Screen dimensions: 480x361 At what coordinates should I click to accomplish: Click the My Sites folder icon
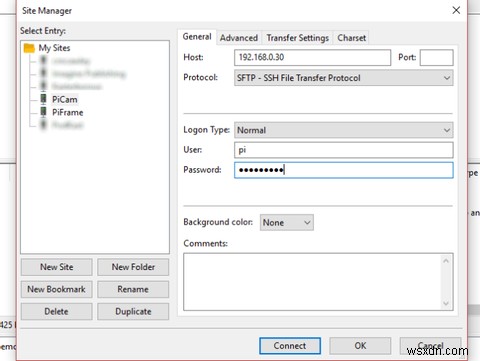[x=29, y=48]
